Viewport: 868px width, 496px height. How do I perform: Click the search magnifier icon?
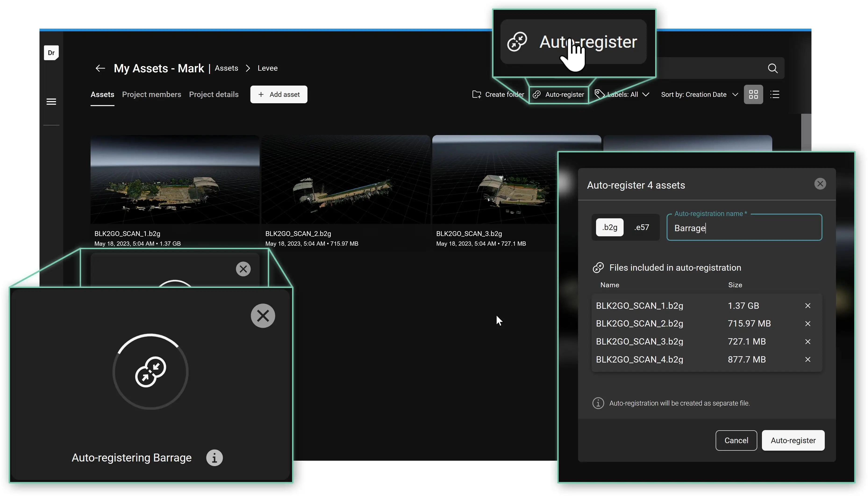coord(772,68)
